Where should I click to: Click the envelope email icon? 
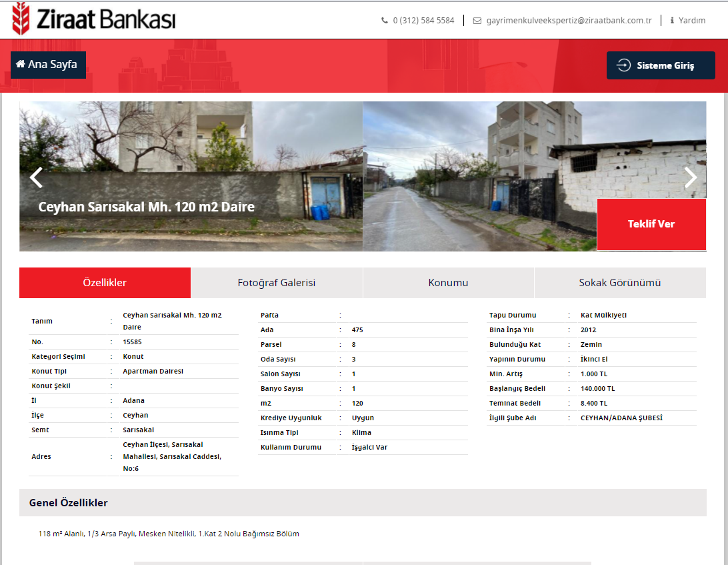click(477, 21)
